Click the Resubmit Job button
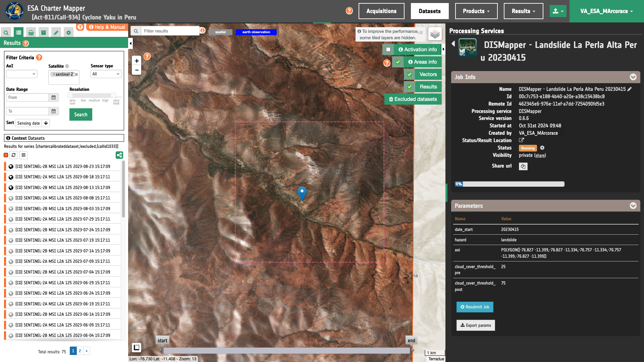This screenshot has height=362, width=644. pyautogui.click(x=475, y=307)
